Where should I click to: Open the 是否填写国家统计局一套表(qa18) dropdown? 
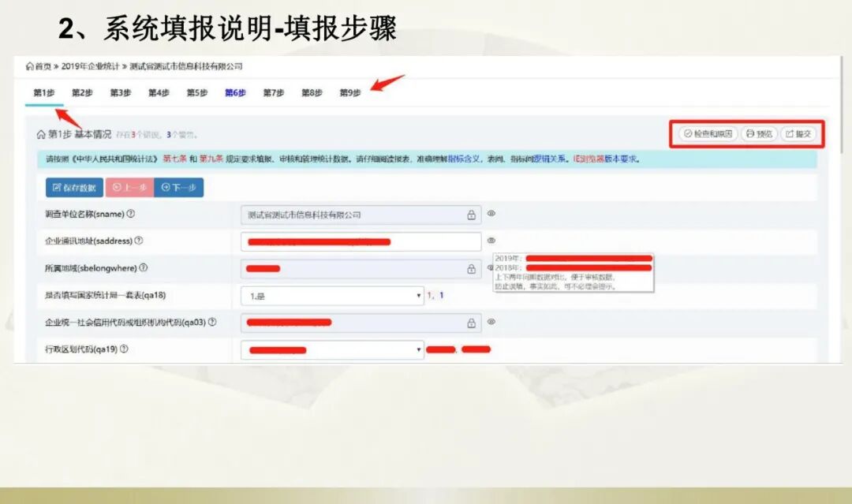click(333, 296)
